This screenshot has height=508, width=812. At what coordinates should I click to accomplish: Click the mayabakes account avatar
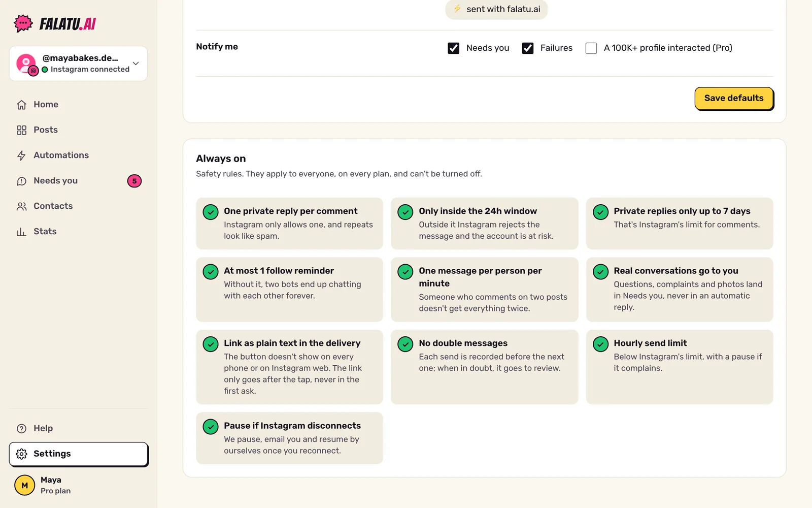[26, 64]
